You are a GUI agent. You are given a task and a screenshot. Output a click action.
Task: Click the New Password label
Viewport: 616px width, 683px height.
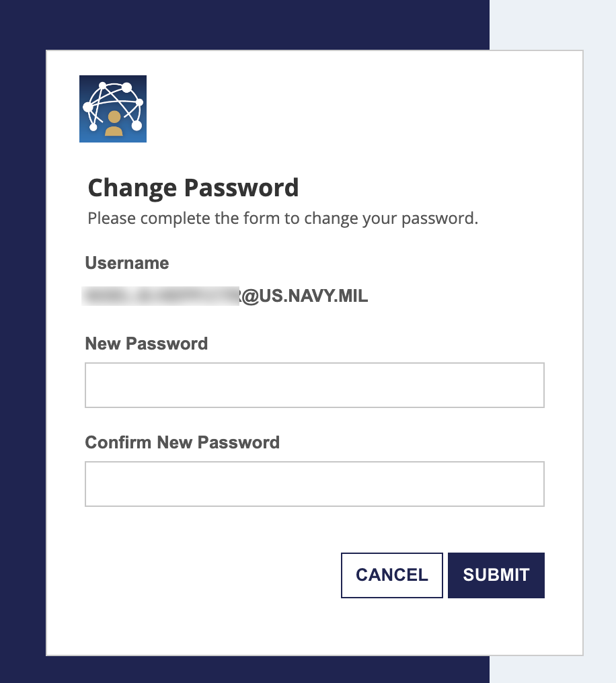[146, 344]
